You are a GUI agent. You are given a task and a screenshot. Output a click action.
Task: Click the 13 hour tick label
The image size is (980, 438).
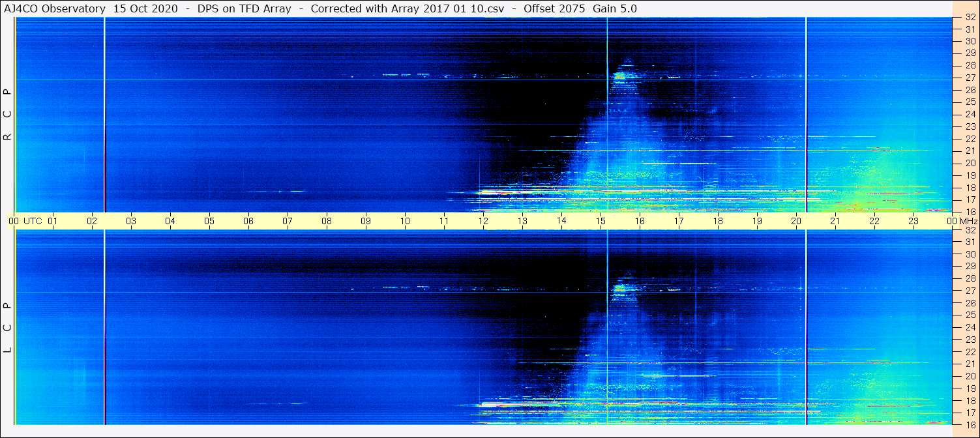(x=522, y=221)
